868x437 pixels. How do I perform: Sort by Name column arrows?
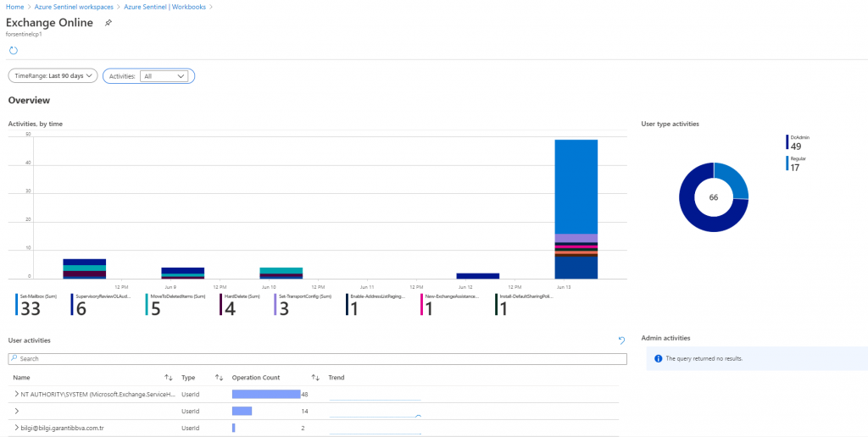coord(169,377)
